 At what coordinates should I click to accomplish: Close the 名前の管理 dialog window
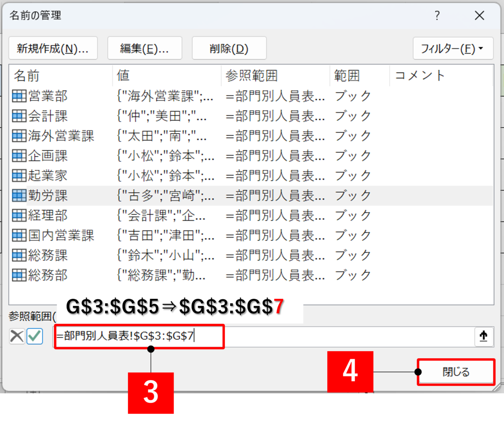479,16
